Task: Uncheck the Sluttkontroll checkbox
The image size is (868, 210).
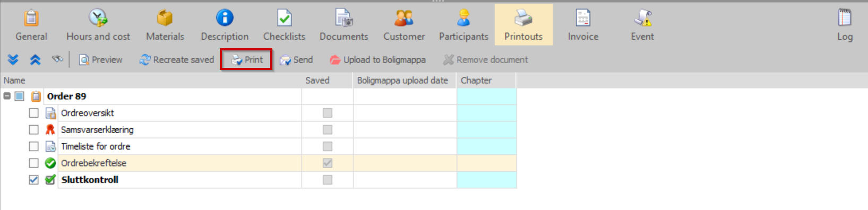Action: [34, 180]
